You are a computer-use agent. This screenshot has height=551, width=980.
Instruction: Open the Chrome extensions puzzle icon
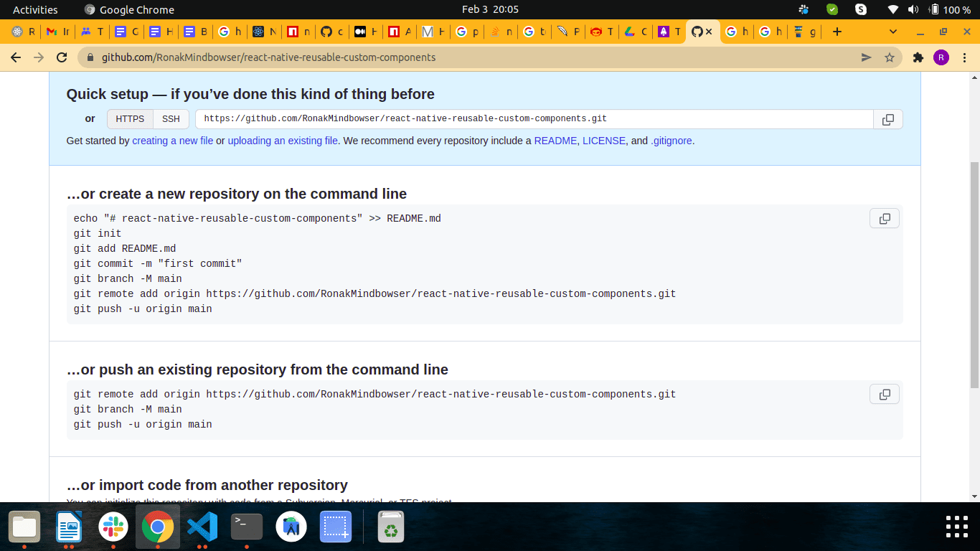pos(918,57)
